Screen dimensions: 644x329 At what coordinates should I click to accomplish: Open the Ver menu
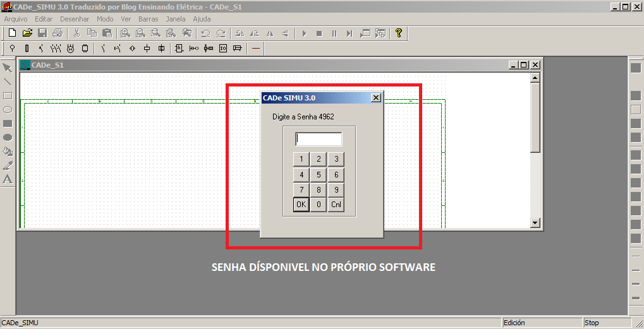click(126, 19)
